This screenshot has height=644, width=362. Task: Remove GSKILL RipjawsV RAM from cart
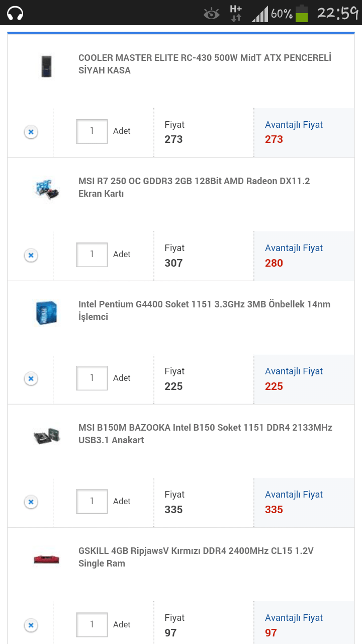(31, 624)
